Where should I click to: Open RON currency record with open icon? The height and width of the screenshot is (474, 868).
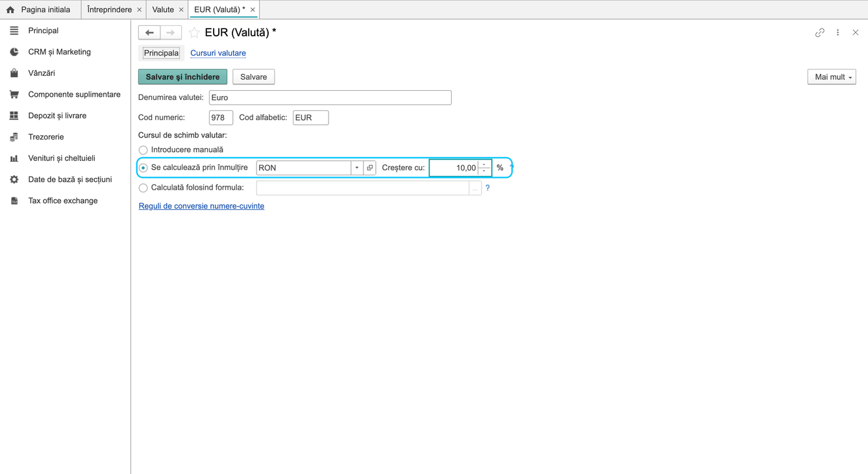click(x=370, y=168)
